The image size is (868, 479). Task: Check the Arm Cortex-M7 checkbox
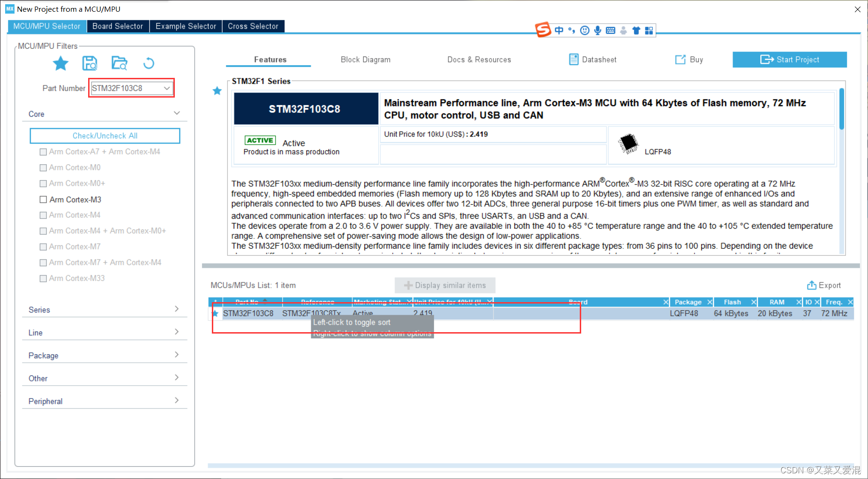click(43, 247)
